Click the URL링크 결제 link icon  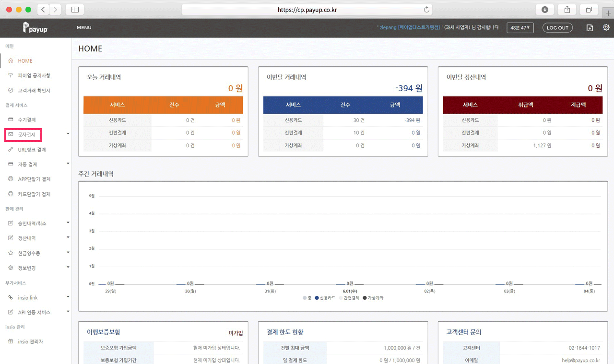11,150
